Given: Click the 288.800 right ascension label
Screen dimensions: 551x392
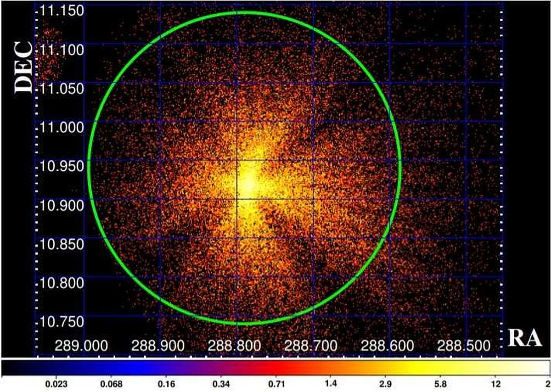Looking at the screenshot, I should point(234,345).
